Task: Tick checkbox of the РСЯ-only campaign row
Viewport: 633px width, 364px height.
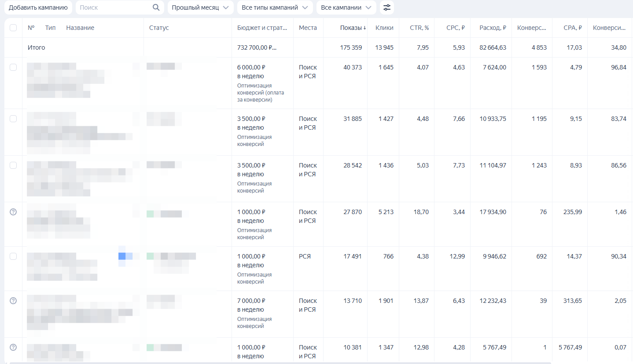Action: 13,256
